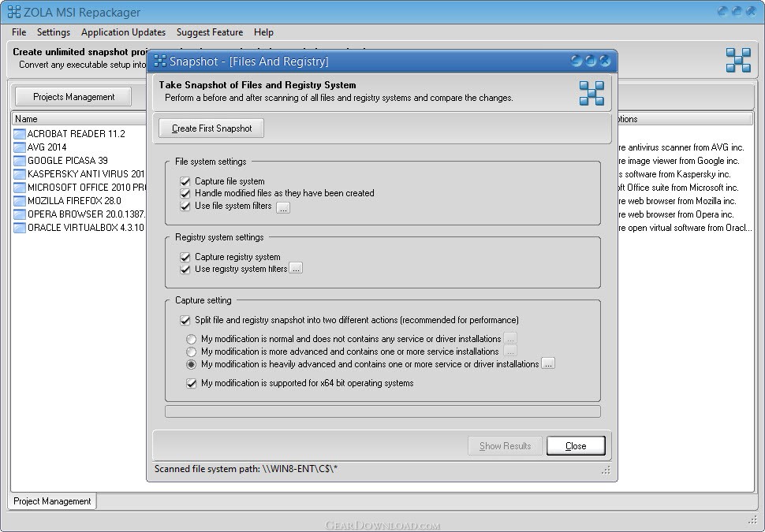Open the Application Updates menu
Viewport: 765px width, 532px height.
click(124, 32)
